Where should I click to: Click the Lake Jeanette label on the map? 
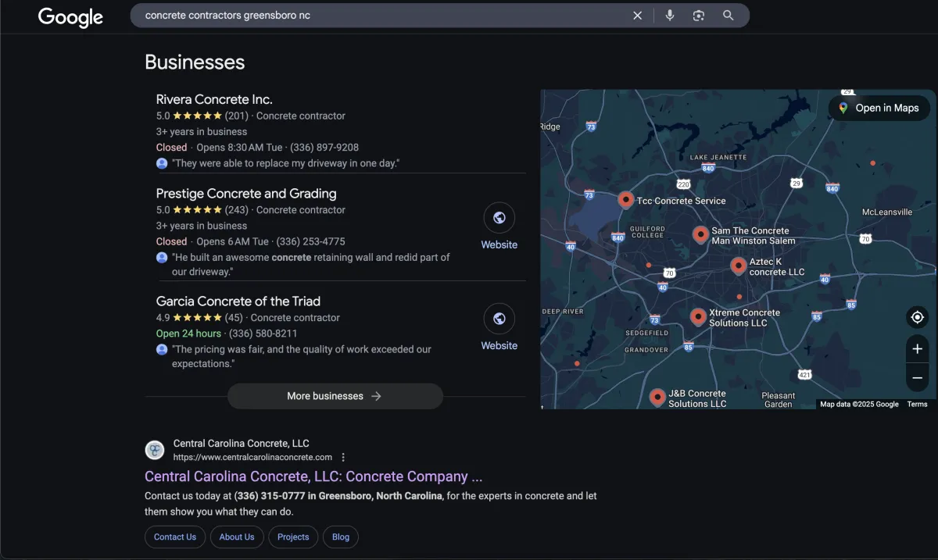coord(718,157)
